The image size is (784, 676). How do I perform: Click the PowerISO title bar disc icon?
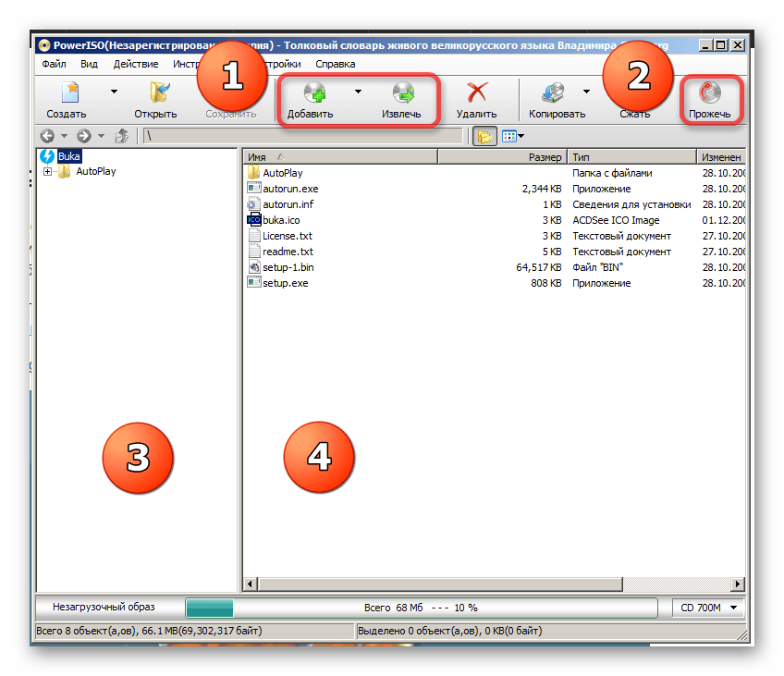tap(44, 45)
